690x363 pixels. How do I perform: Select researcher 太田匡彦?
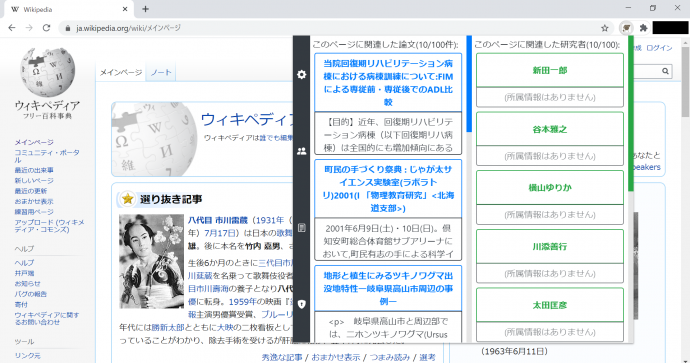(550, 305)
